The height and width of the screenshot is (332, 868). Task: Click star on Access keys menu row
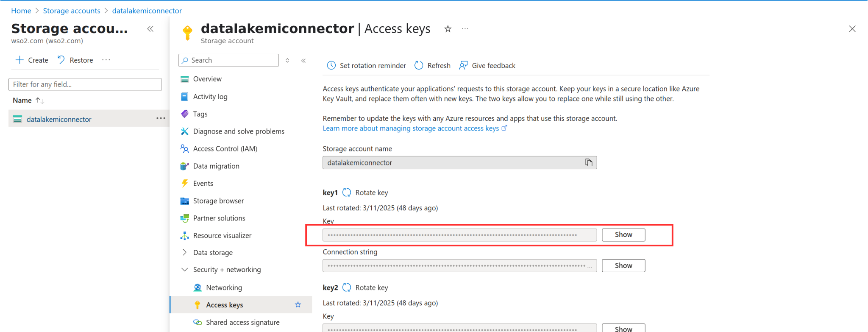tap(298, 305)
